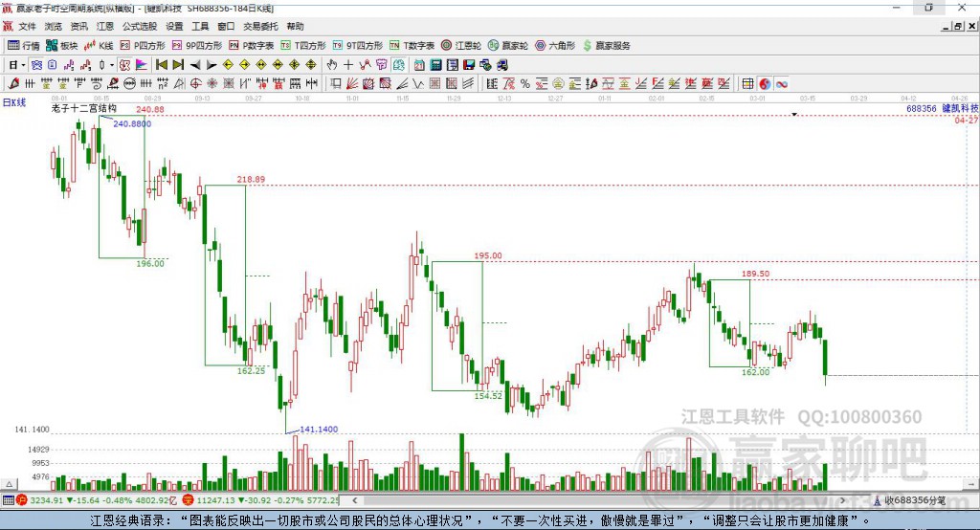Open the P四方形 tool
Viewport: 980px width, 530px height.
(x=143, y=46)
